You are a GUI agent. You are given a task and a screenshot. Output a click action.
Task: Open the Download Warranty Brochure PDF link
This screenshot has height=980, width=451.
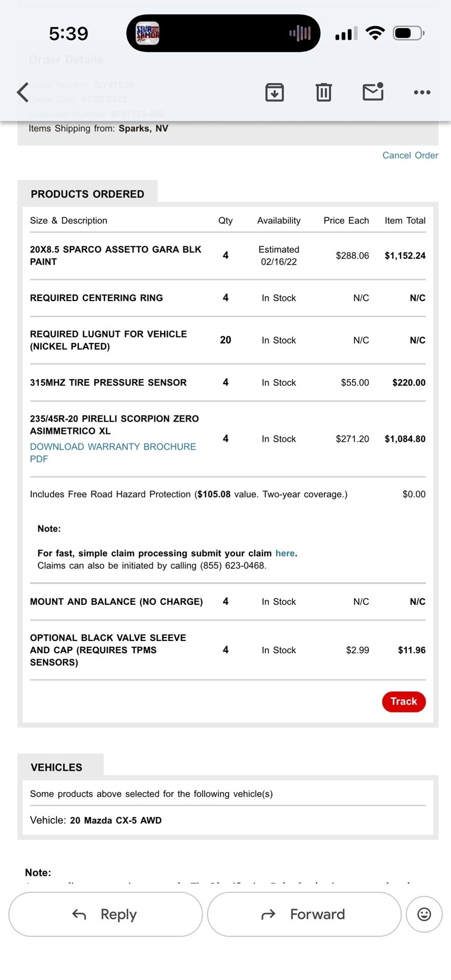[113, 453]
